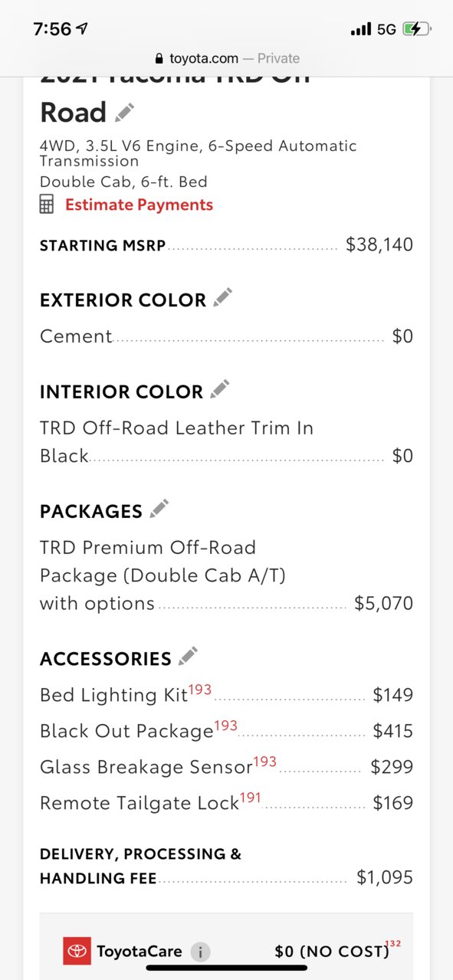The height and width of the screenshot is (980, 453).
Task: Tap the padlock icon in address bar
Action: click(159, 58)
